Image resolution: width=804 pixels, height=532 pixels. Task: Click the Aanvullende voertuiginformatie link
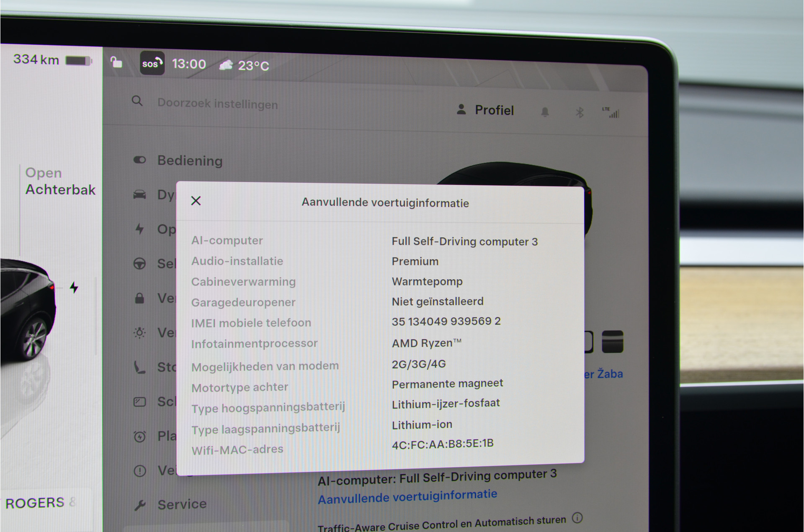407,496
